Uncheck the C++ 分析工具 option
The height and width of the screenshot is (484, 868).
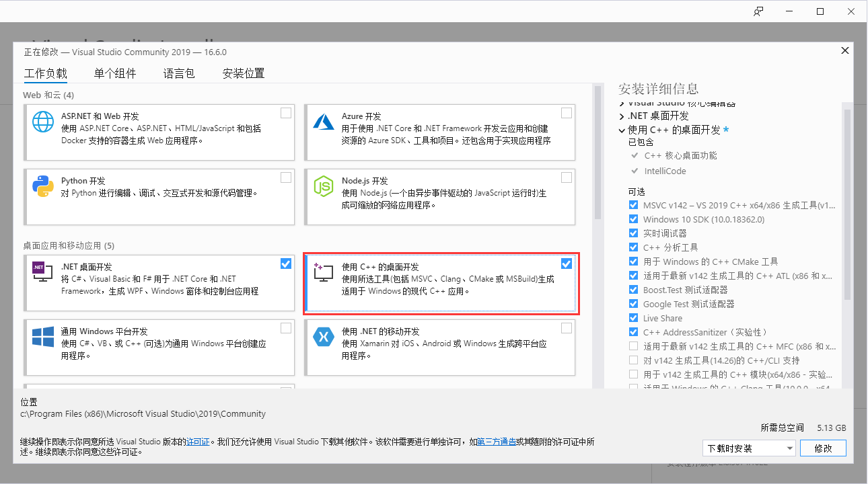[633, 247]
